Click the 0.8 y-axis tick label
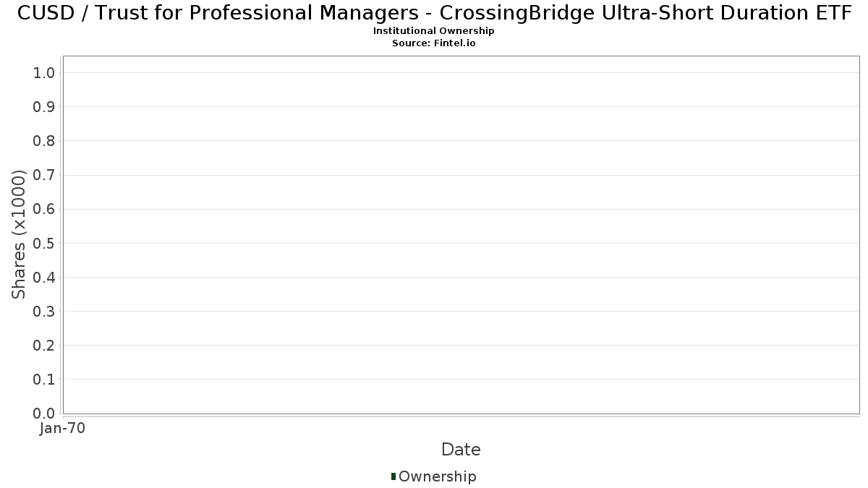The height and width of the screenshot is (488, 868). (x=44, y=141)
